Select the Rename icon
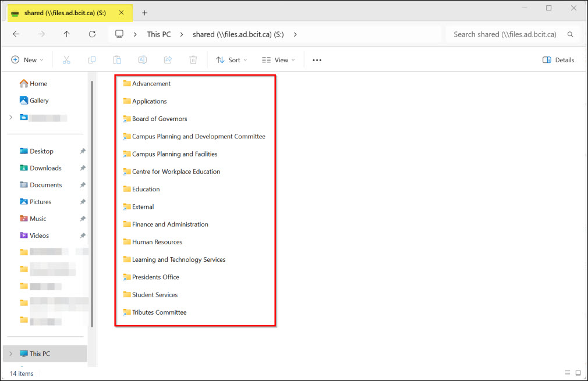Image resolution: width=588 pixels, height=381 pixels. [x=142, y=59]
